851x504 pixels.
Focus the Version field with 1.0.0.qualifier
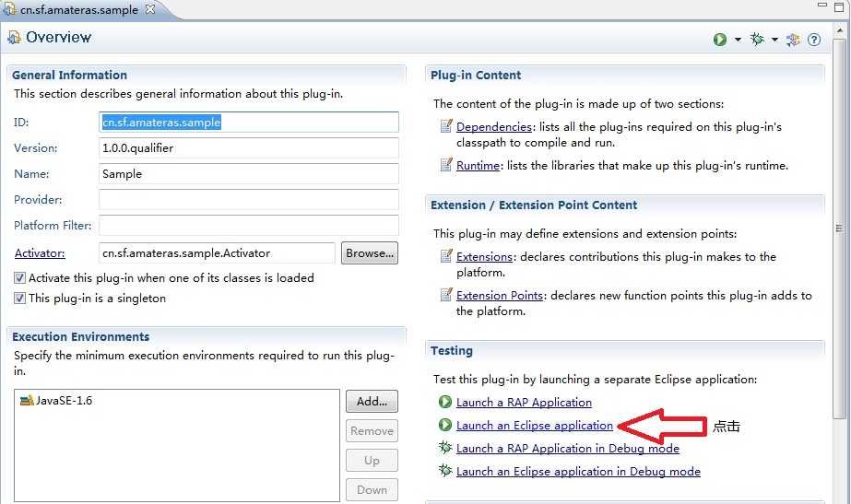pos(249,148)
